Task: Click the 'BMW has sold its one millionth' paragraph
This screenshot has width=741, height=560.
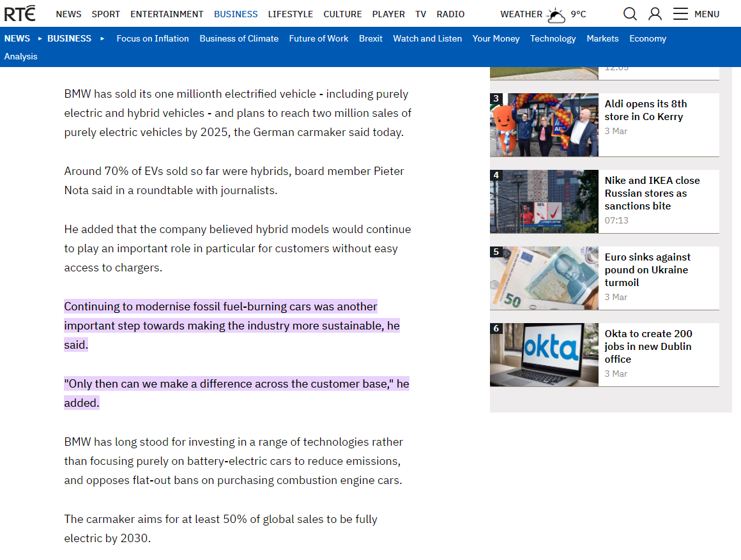Action: (x=238, y=113)
